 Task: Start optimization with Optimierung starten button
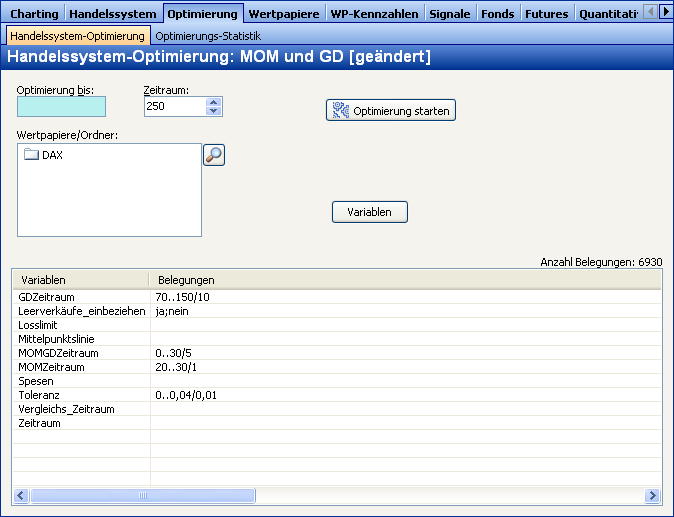[x=391, y=110]
